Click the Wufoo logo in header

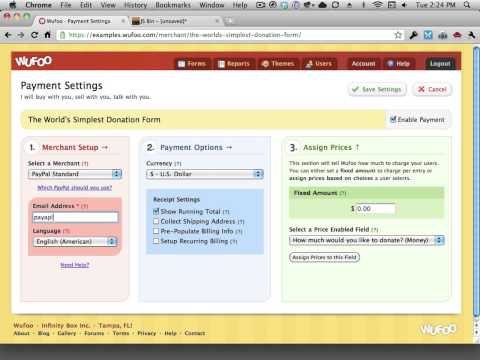click(x=33, y=61)
